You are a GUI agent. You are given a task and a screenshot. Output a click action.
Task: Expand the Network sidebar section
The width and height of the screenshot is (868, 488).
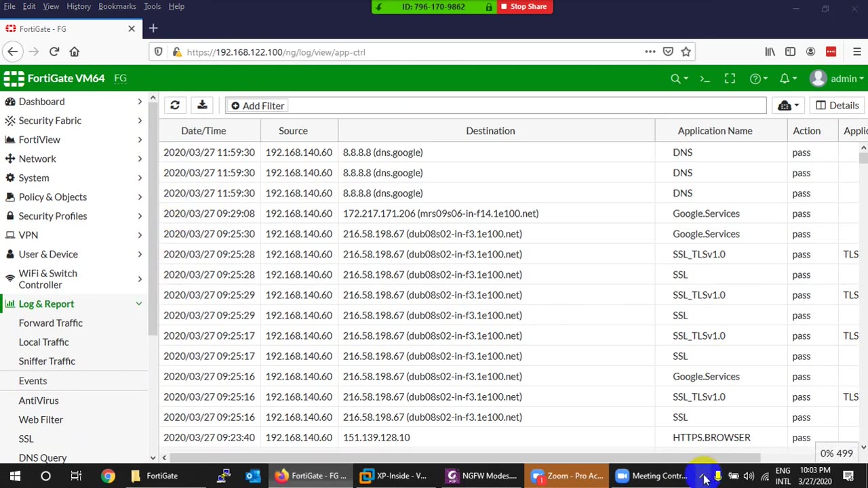pyautogui.click(x=74, y=159)
